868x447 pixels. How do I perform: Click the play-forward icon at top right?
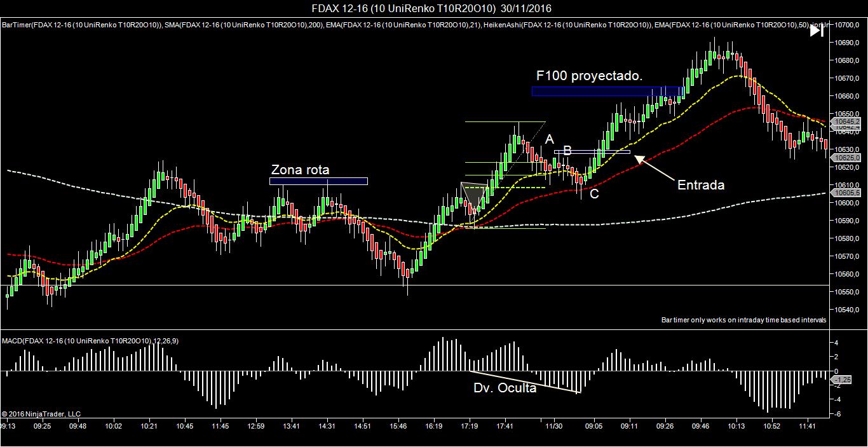click(817, 29)
